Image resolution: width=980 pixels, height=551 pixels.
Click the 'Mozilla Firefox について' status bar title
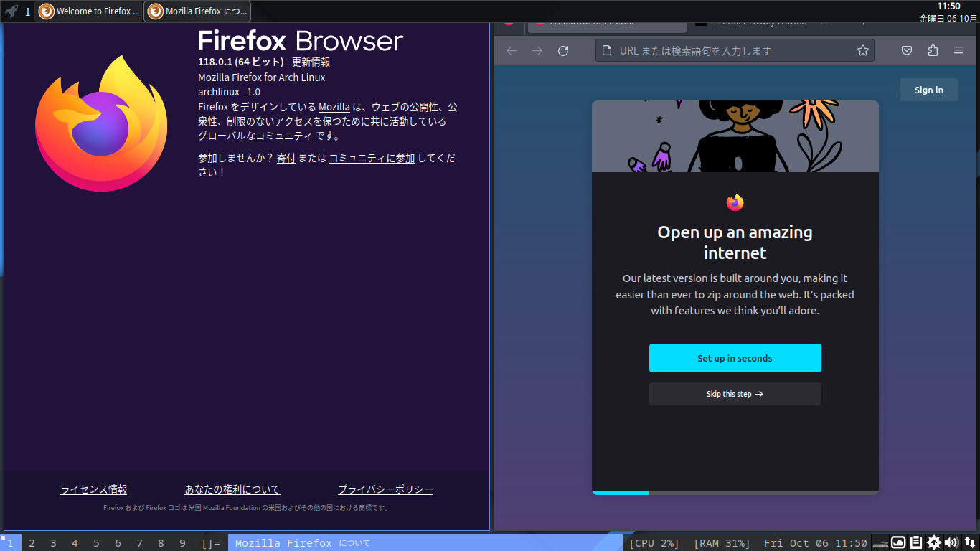coord(302,543)
